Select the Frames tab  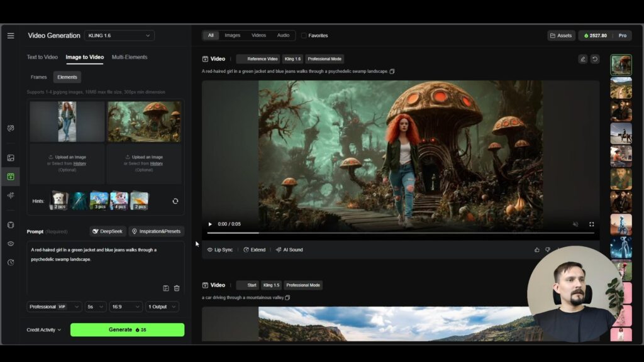click(39, 77)
